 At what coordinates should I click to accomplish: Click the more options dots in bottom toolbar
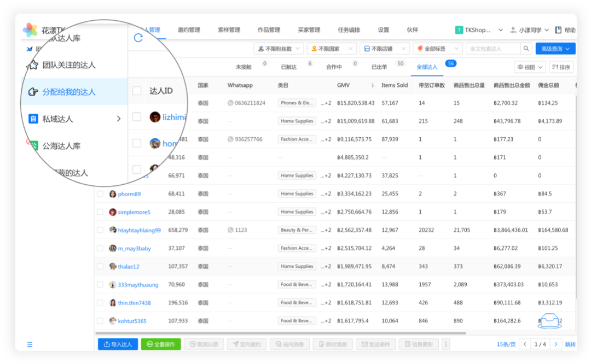[446, 344]
